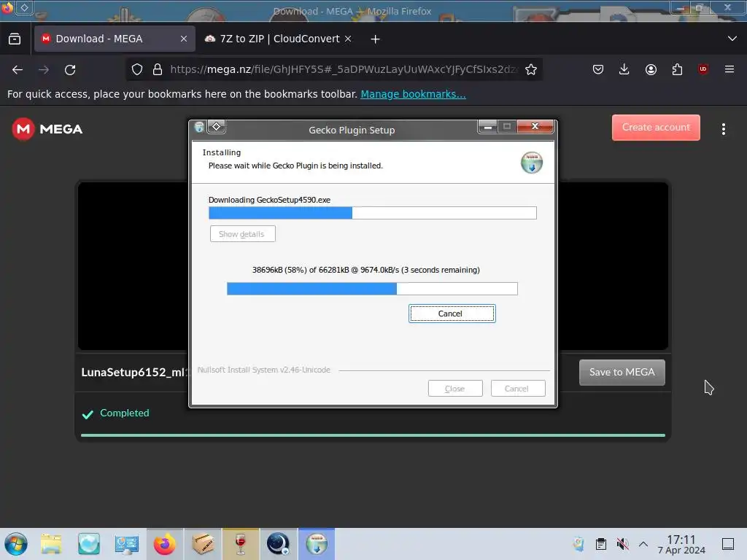Open the MEGA three-dot menu
The image size is (747, 560).
point(723,129)
